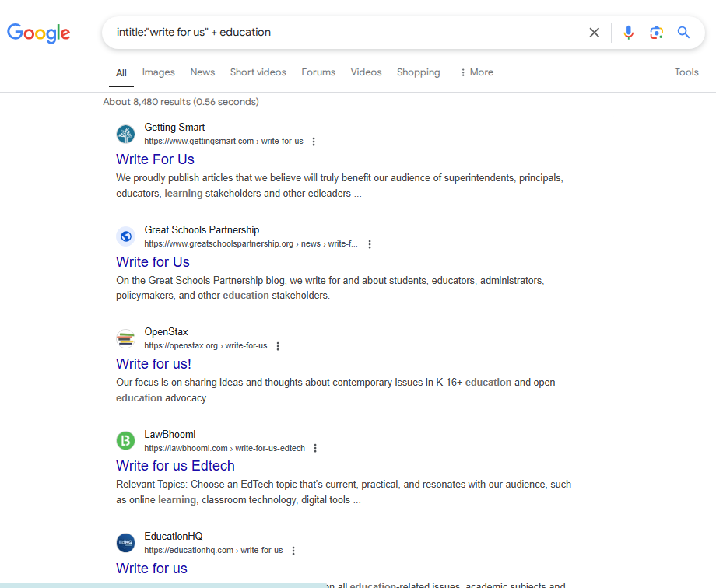
Task: Click the magnifying glass search icon
Action: [683, 33]
